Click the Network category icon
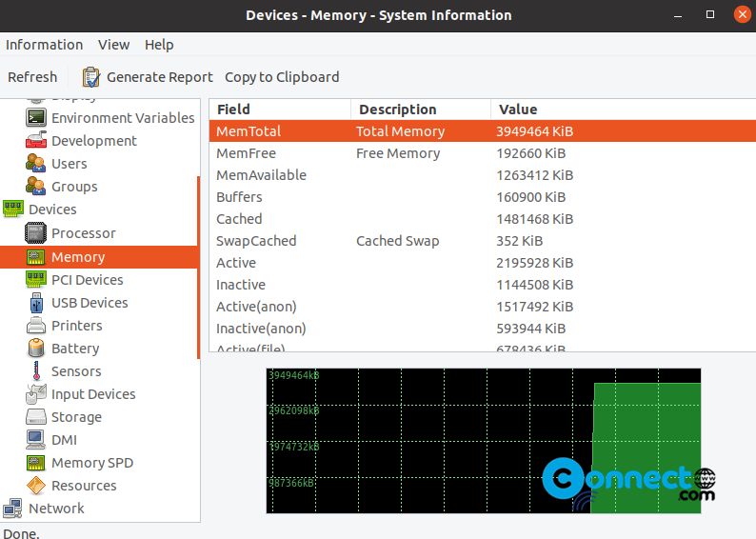This screenshot has height=539, width=756. pos(13,509)
